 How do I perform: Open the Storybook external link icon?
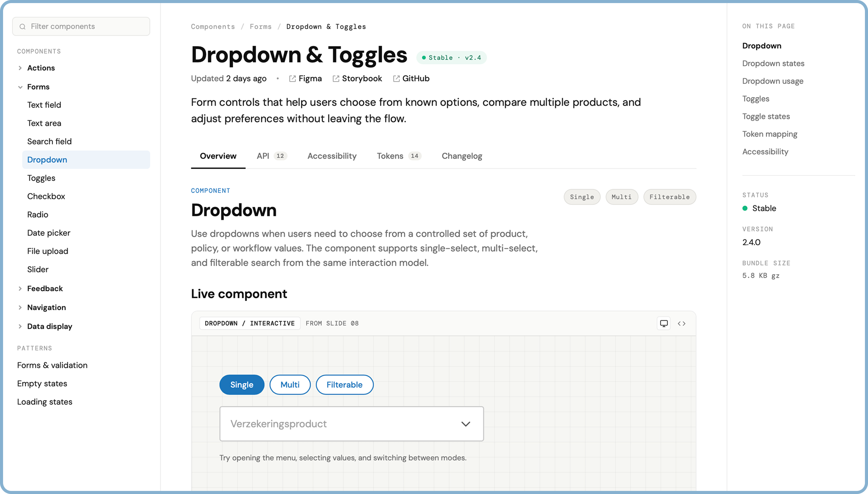(336, 78)
